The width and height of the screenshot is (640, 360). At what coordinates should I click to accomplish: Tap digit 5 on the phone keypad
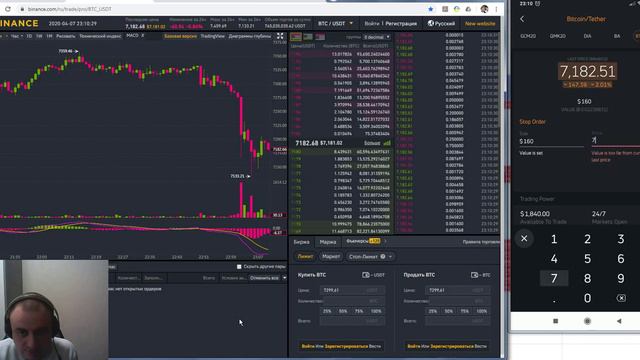tap(587, 258)
